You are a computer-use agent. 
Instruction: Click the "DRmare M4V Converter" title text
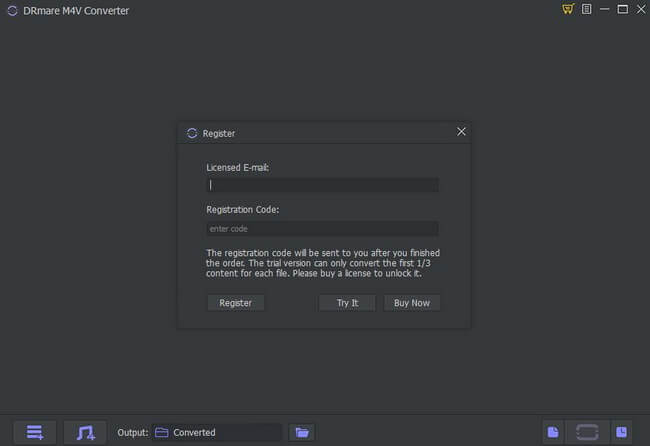pyautogui.click(x=76, y=11)
